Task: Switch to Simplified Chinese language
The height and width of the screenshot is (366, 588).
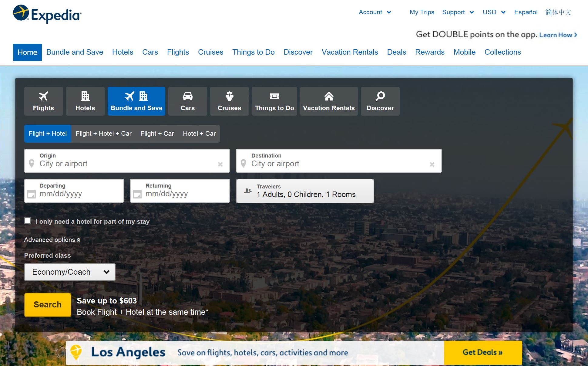Action: coord(558,12)
